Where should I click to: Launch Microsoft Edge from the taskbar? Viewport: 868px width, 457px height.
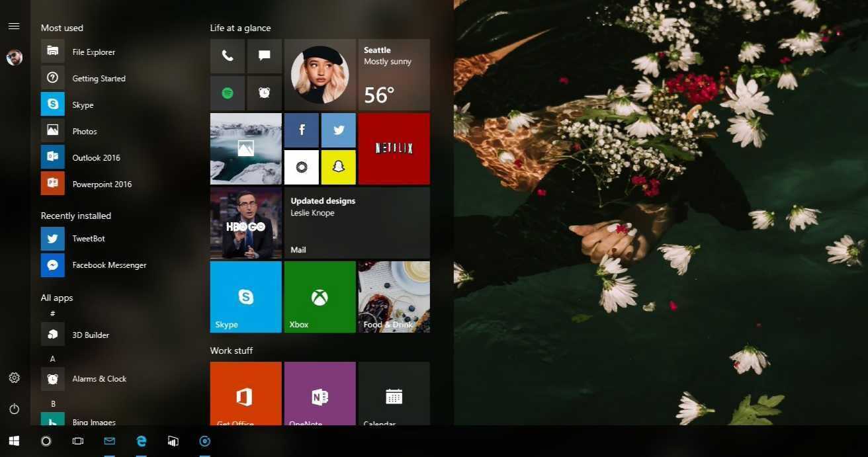tap(141, 441)
